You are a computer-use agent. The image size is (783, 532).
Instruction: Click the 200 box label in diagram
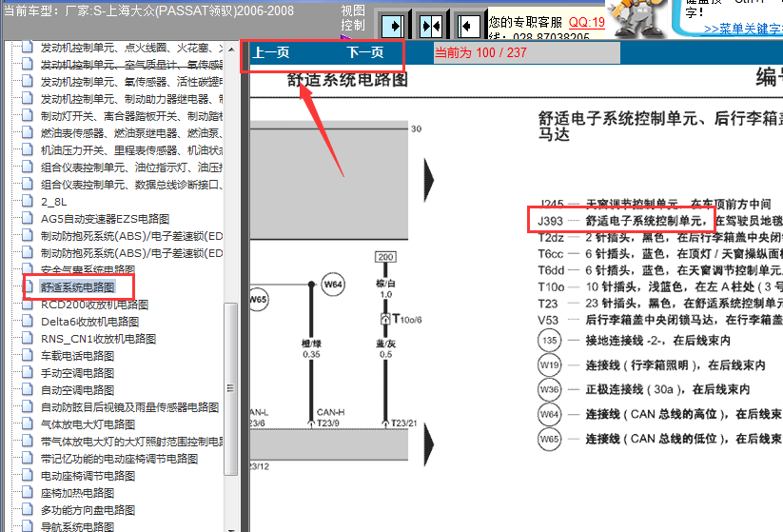tap(385, 257)
